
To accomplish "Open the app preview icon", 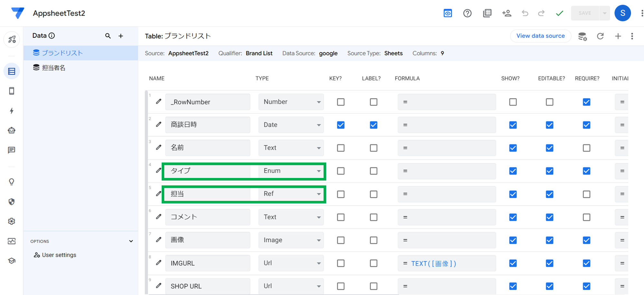I will (x=448, y=13).
